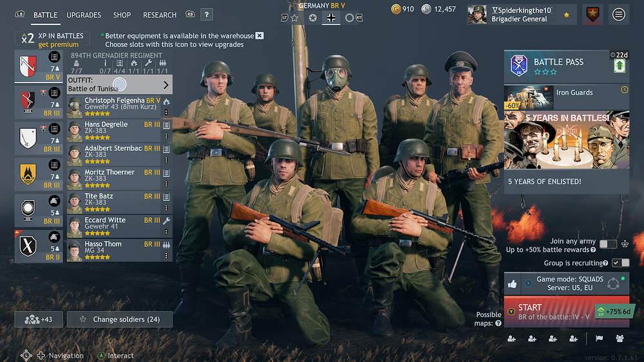Viewport: 644px width, 362px height.
Task: Select the star faction icon in top bar
Action: coord(294,17)
